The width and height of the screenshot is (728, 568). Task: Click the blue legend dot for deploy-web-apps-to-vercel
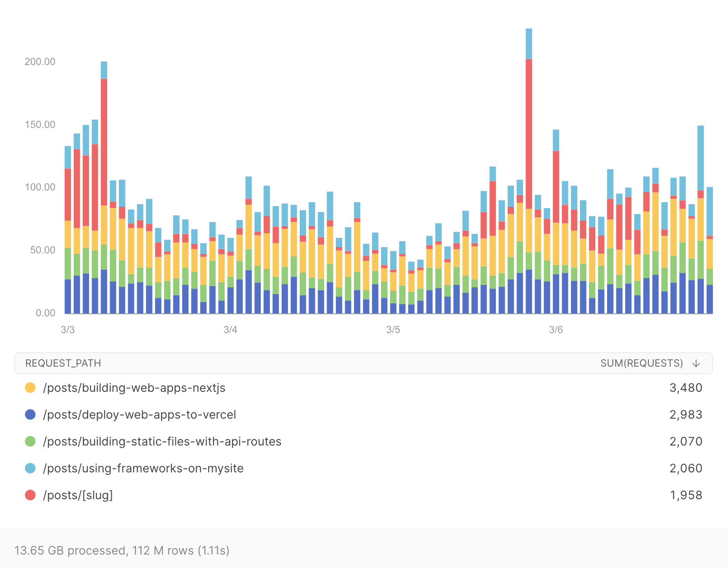point(31,414)
